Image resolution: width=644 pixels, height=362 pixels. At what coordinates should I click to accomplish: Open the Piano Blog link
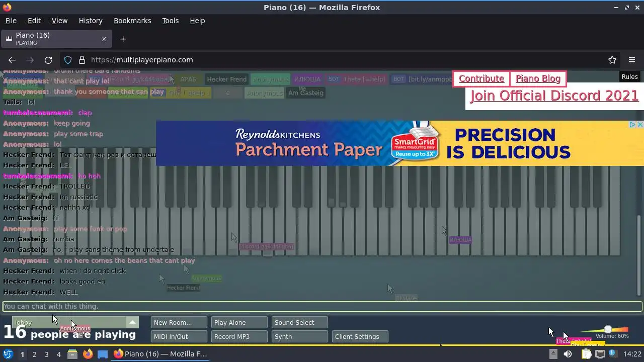(x=538, y=79)
